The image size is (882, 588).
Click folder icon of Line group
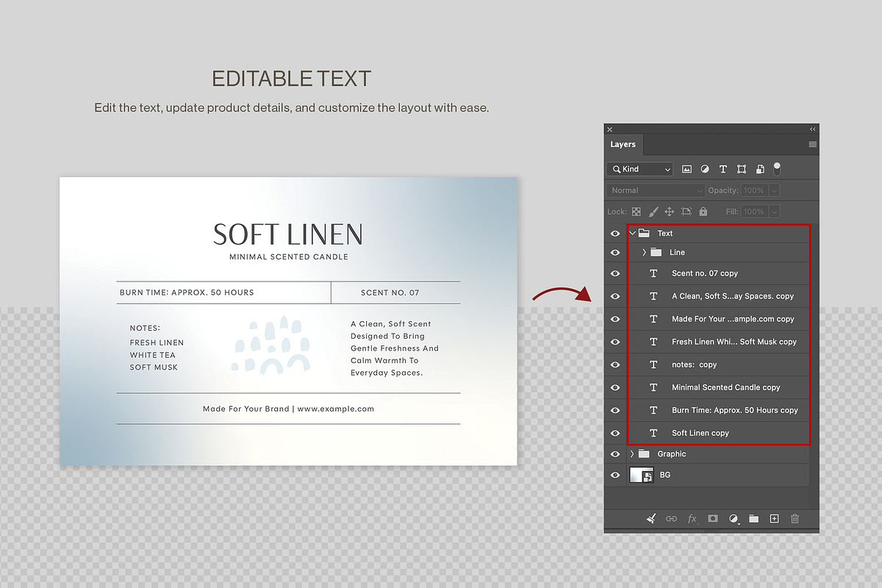tap(656, 252)
